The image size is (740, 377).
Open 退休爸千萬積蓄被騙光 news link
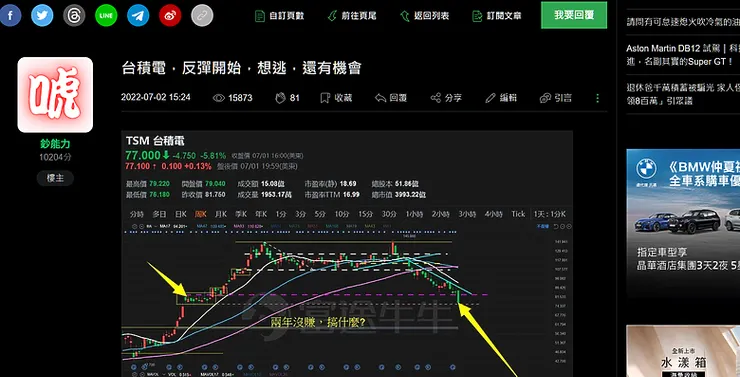[683, 94]
